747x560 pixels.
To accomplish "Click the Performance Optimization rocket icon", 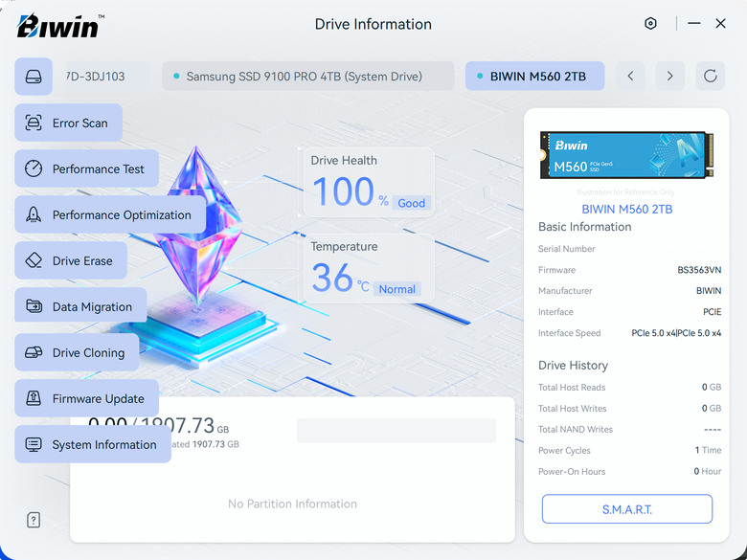I will pyautogui.click(x=34, y=214).
